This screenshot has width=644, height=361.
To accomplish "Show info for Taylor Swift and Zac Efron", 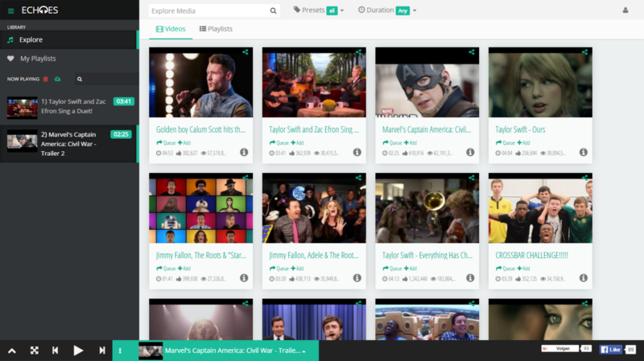I will coord(357,152).
